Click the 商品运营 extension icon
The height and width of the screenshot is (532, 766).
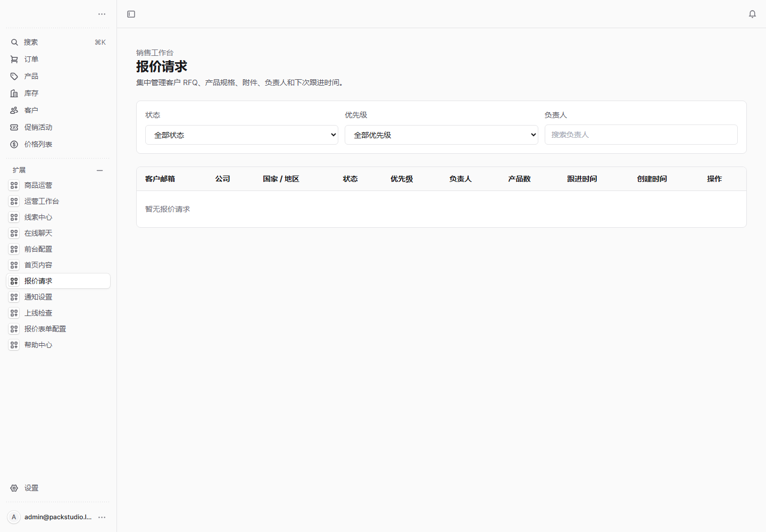[x=14, y=185]
